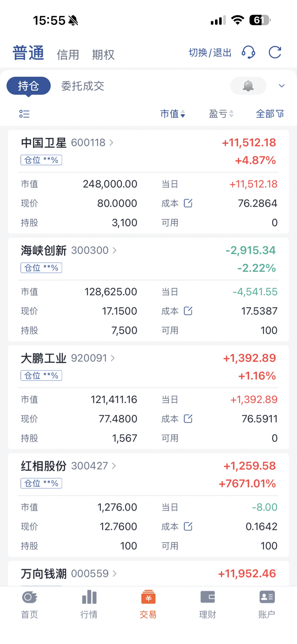Switch to 信用 account tab

(68, 55)
